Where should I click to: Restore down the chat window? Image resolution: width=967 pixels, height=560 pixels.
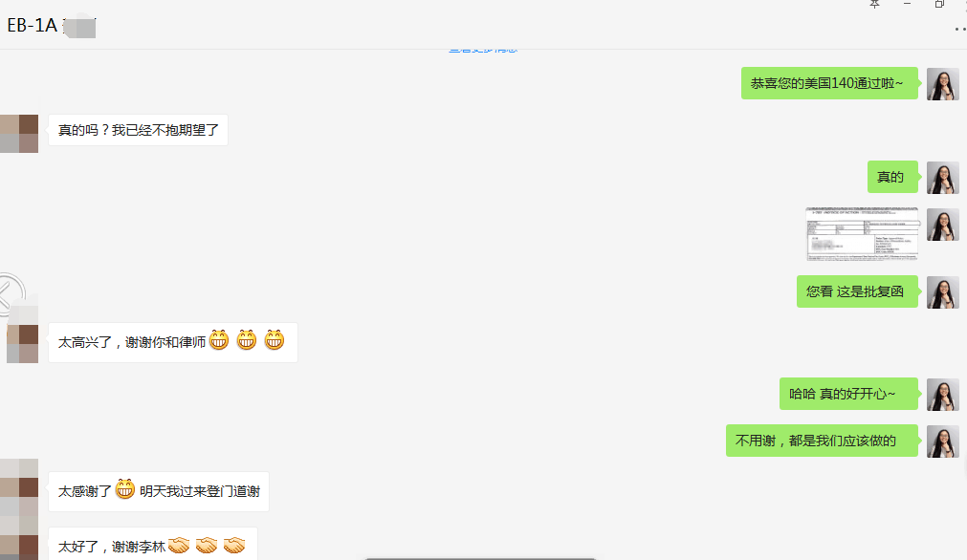(x=939, y=5)
